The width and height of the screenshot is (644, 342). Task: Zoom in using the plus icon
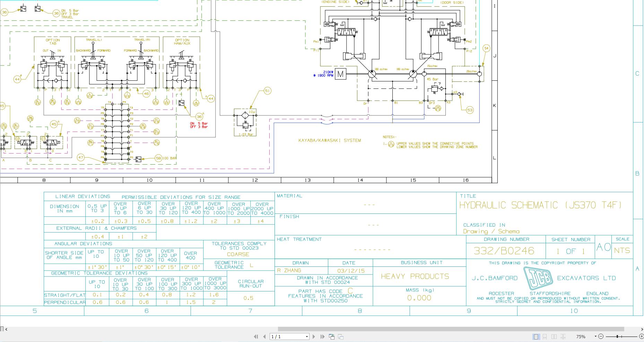coord(641,336)
